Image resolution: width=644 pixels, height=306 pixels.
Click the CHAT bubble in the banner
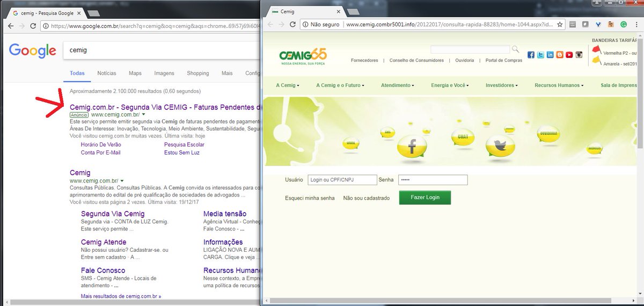tap(463, 137)
